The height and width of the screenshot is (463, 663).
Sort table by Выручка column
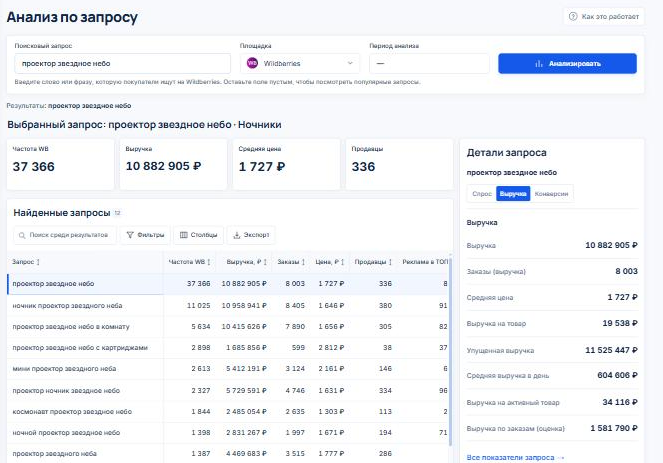point(247,262)
